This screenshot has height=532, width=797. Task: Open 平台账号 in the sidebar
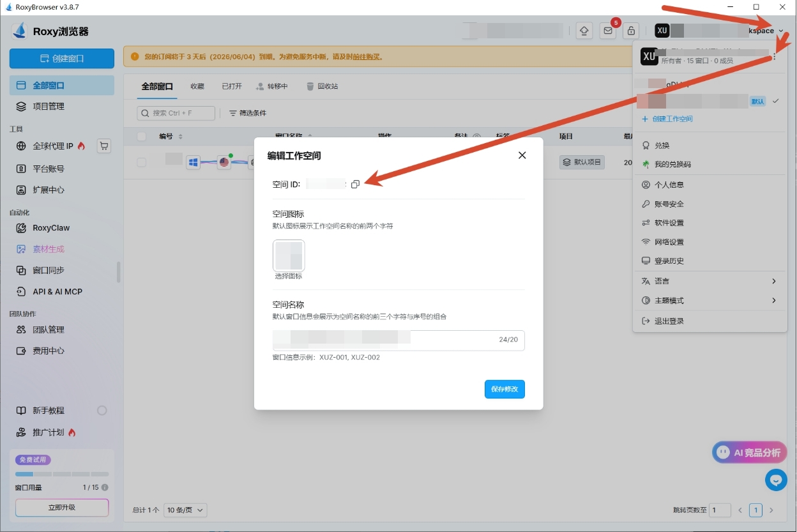[62, 169]
